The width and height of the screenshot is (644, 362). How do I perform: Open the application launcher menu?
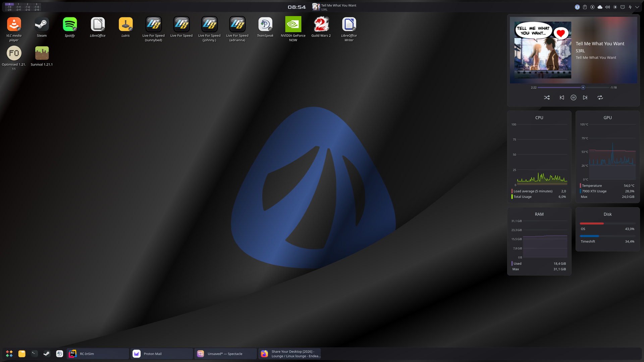click(9, 354)
